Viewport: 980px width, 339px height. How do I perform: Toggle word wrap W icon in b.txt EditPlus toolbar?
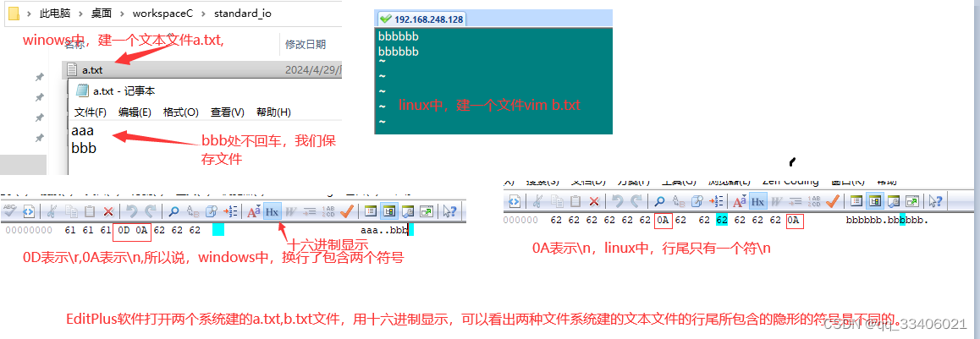coord(776,202)
